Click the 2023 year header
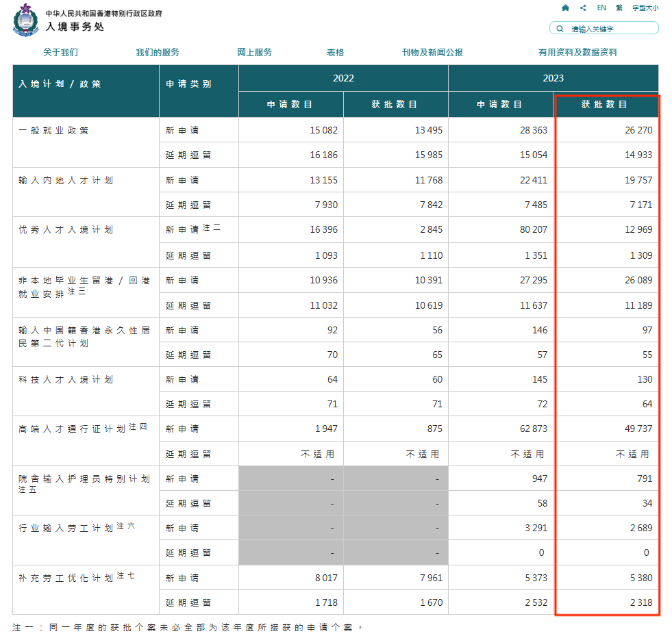 553,78
